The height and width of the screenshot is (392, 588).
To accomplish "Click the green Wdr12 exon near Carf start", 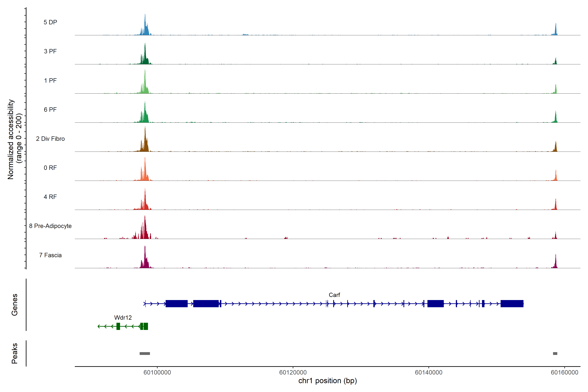I will click(146, 326).
